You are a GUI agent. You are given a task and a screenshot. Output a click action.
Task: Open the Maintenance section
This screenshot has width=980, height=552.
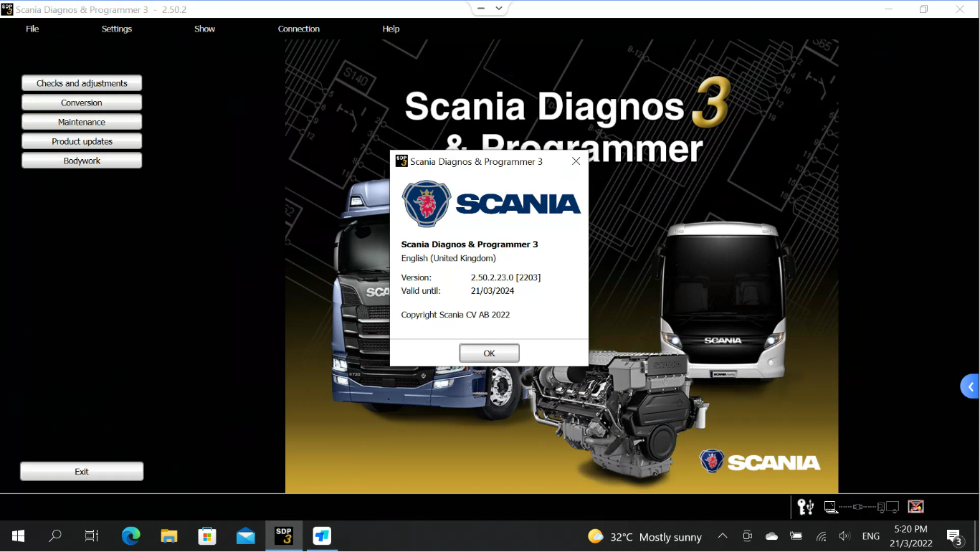click(82, 122)
